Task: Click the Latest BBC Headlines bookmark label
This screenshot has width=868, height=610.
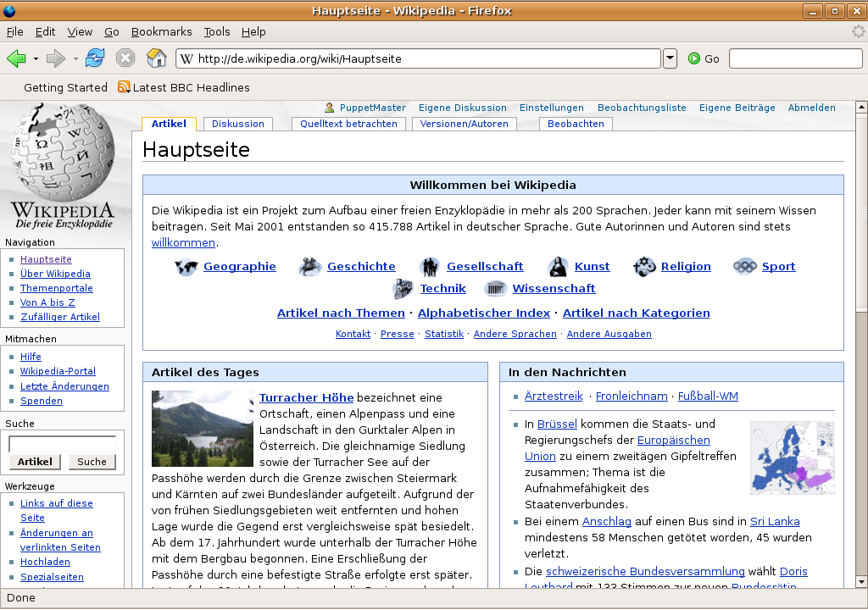Action: click(191, 87)
